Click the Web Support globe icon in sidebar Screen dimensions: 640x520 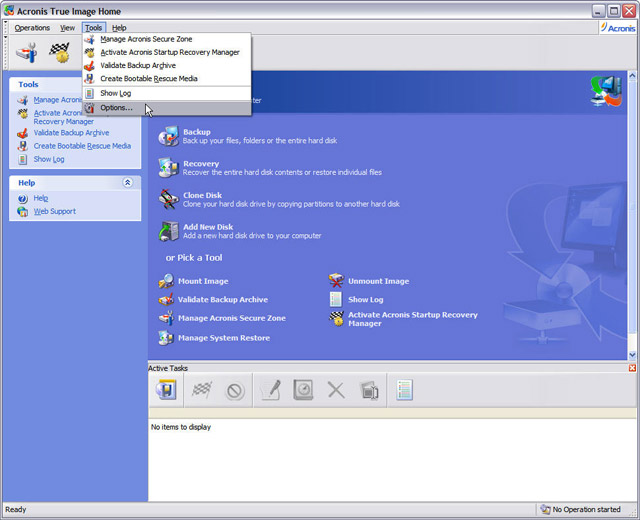click(23, 211)
